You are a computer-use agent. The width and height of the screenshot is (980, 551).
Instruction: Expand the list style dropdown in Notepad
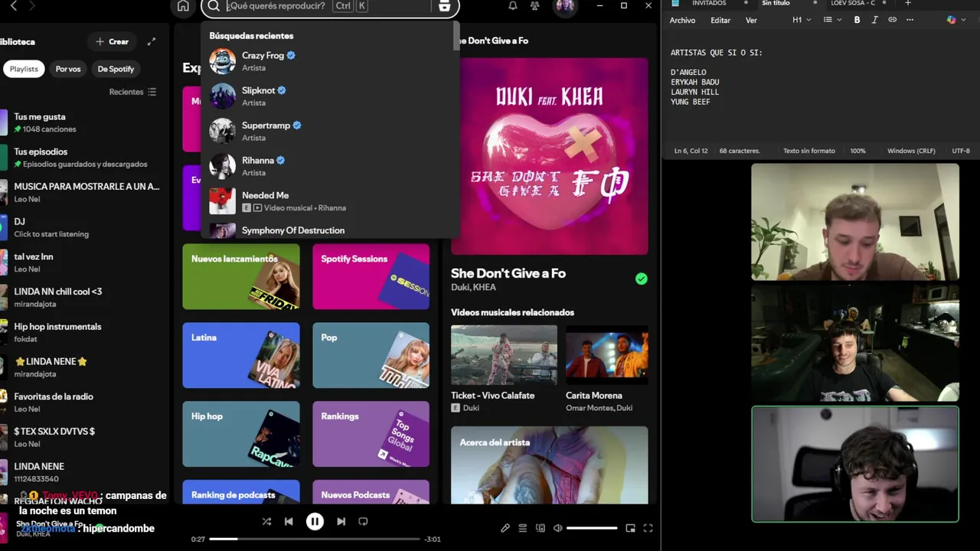[832, 20]
